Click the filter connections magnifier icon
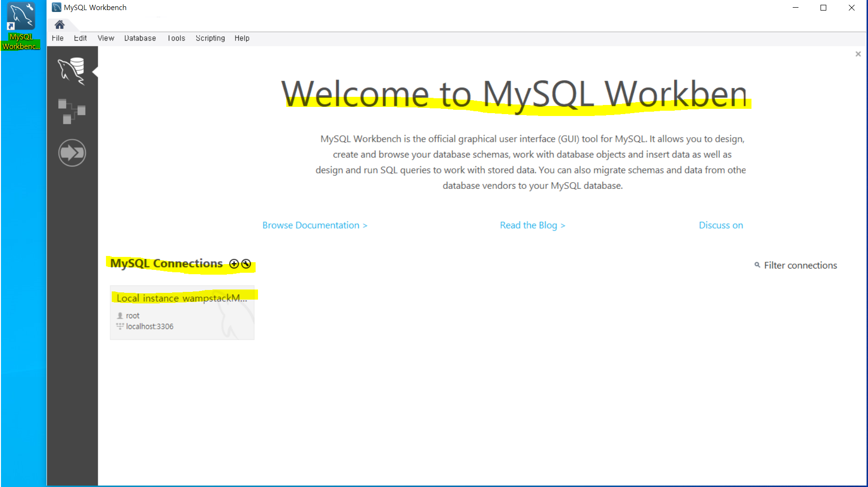The image size is (868, 487). pos(757,265)
